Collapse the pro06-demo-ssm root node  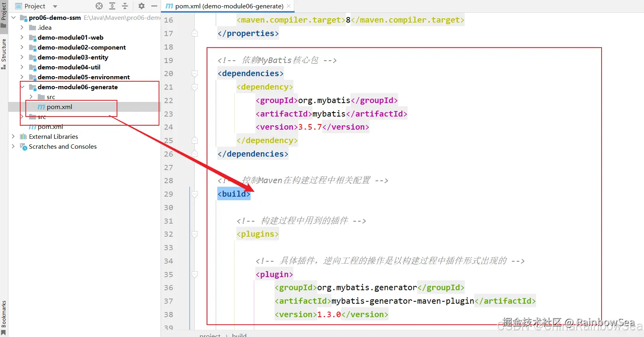tap(13, 17)
